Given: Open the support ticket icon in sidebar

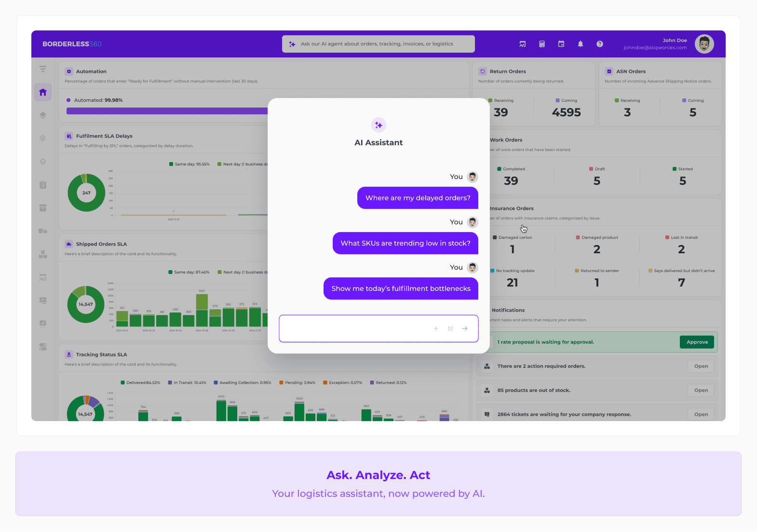Looking at the screenshot, I should 43,300.
